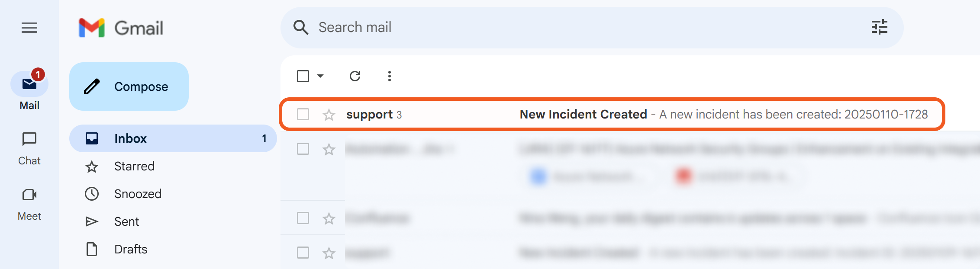Star the support incident email
Image resolution: width=980 pixels, height=269 pixels.
point(329,115)
